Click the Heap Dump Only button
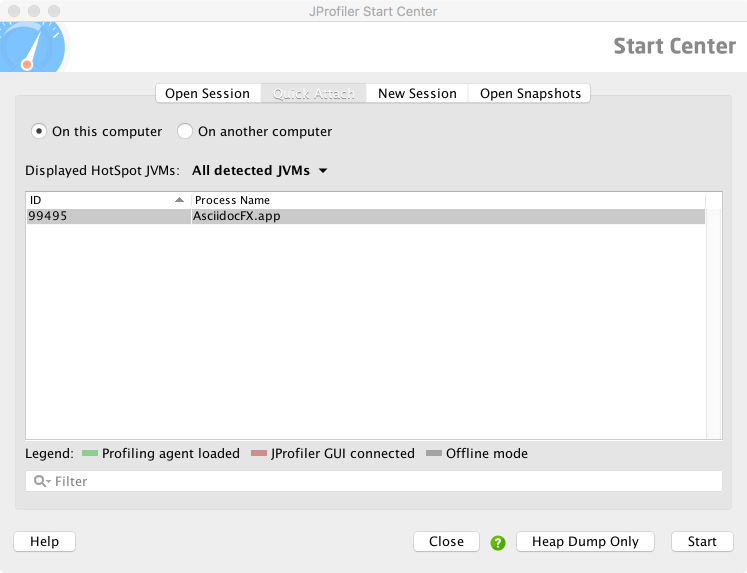747x573 pixels. [x=585, y=541]
